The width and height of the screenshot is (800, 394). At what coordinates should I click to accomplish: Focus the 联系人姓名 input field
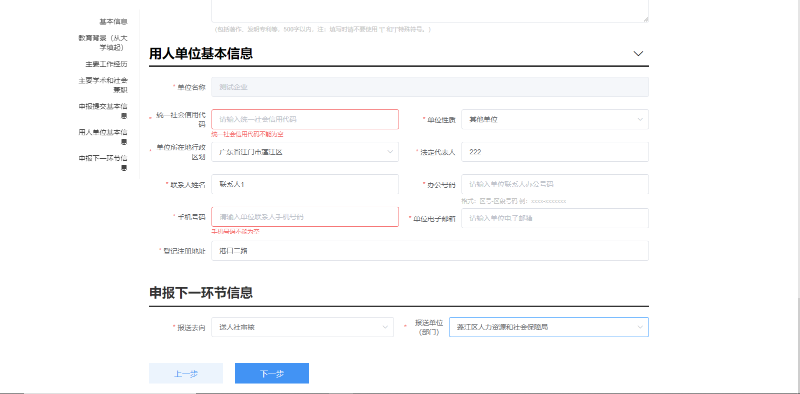click(x=305, y=184)
